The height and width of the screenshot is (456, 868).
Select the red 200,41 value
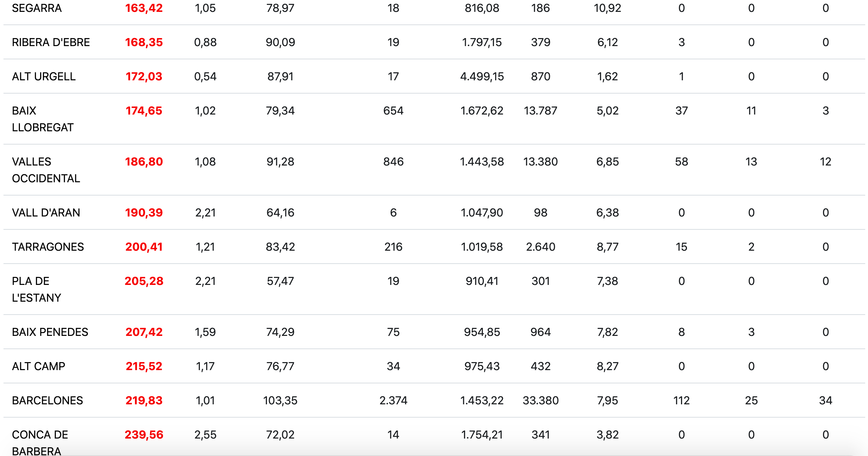pos(144,247)
